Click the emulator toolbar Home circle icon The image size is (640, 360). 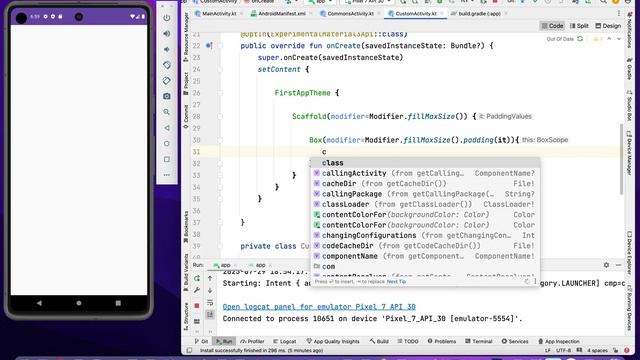pyautogui.click(x=167, y=144)
